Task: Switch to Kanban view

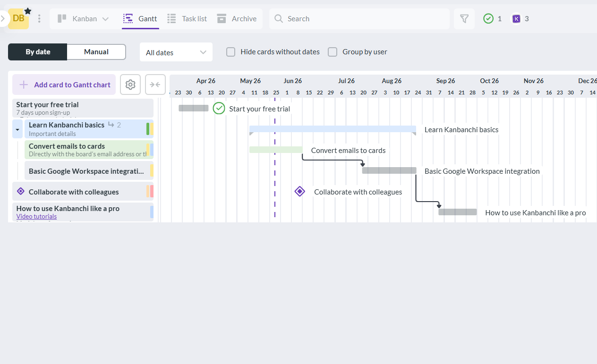Action: pyautogui.click(x=77, y=18)
